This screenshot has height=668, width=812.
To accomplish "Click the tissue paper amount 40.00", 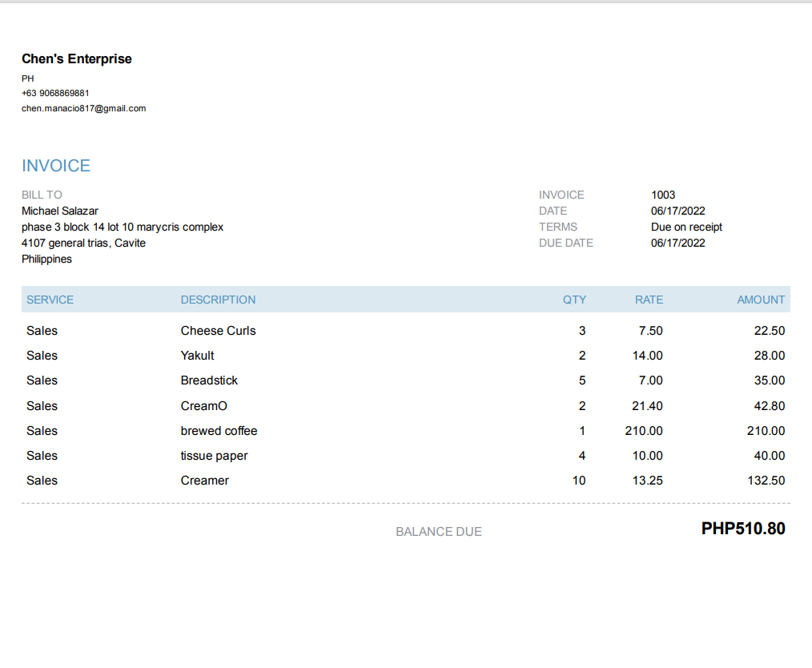I will tap(770, 456).
